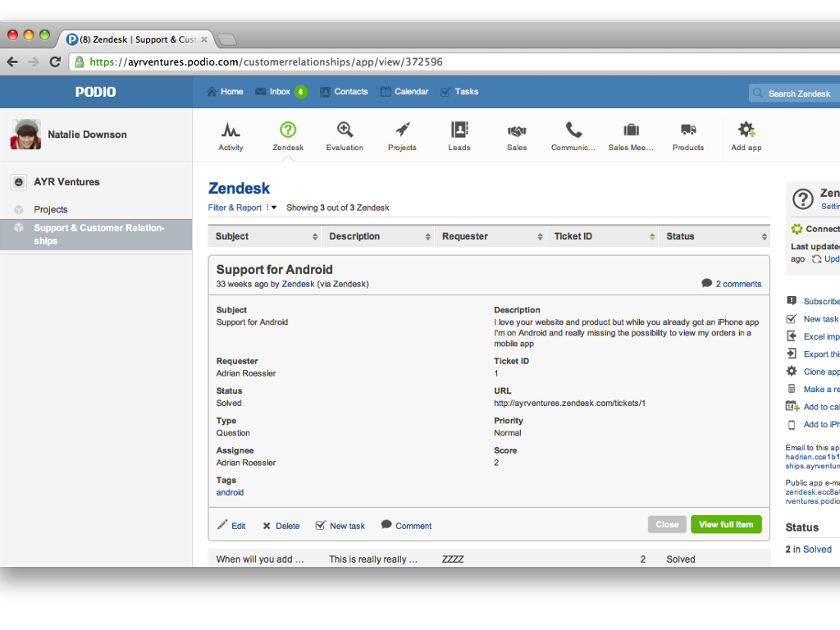Select Projects in the left sidebar

coord(51,209)
